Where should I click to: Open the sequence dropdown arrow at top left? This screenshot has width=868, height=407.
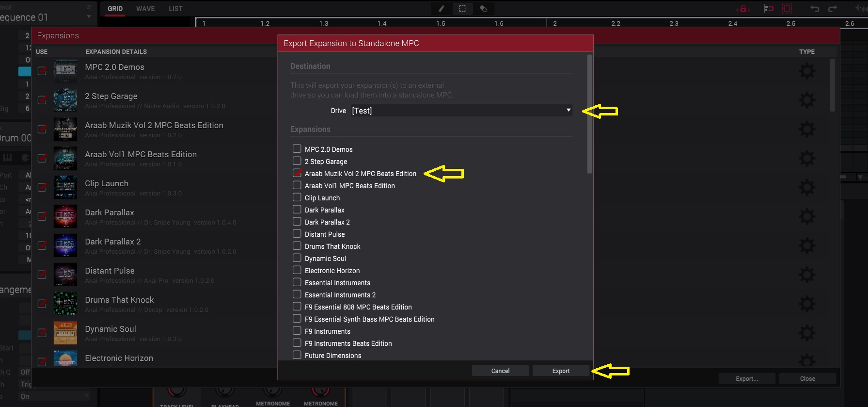point(89,17)
